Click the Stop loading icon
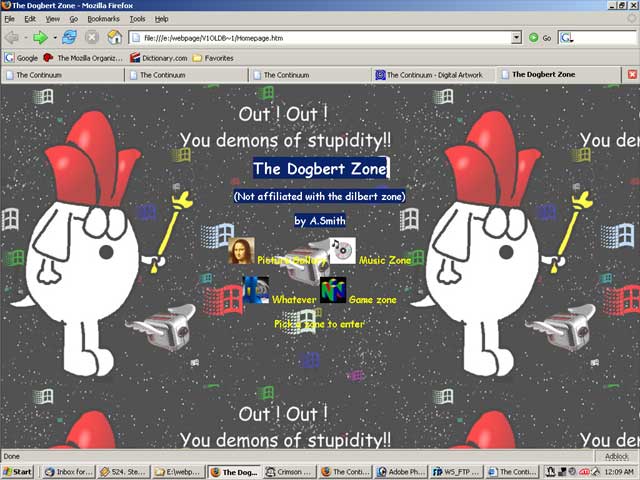Image resolution: width=640 pixels, height=480 pixels. (x=92, y=37)
